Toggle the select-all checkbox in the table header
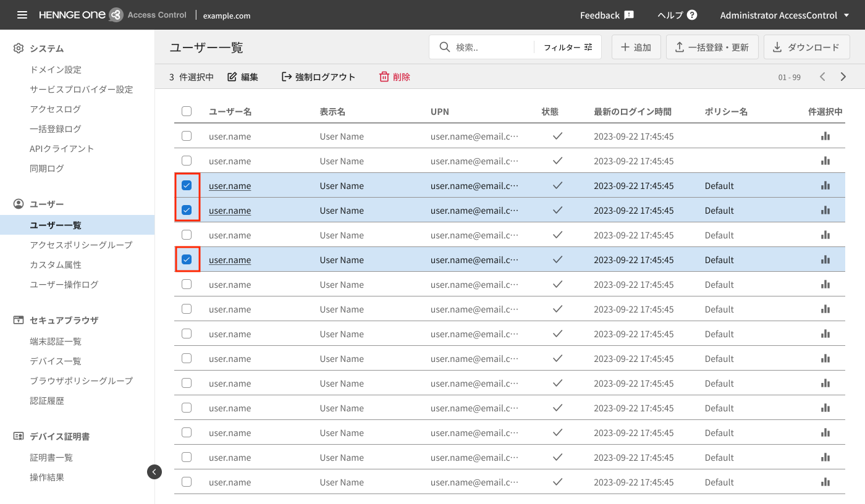 (x=187, y=111)
